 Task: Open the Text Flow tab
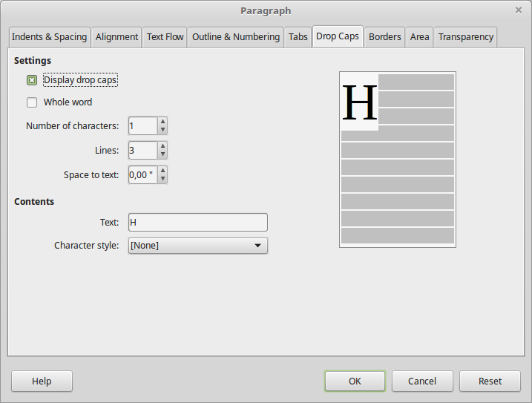[165, 37]
